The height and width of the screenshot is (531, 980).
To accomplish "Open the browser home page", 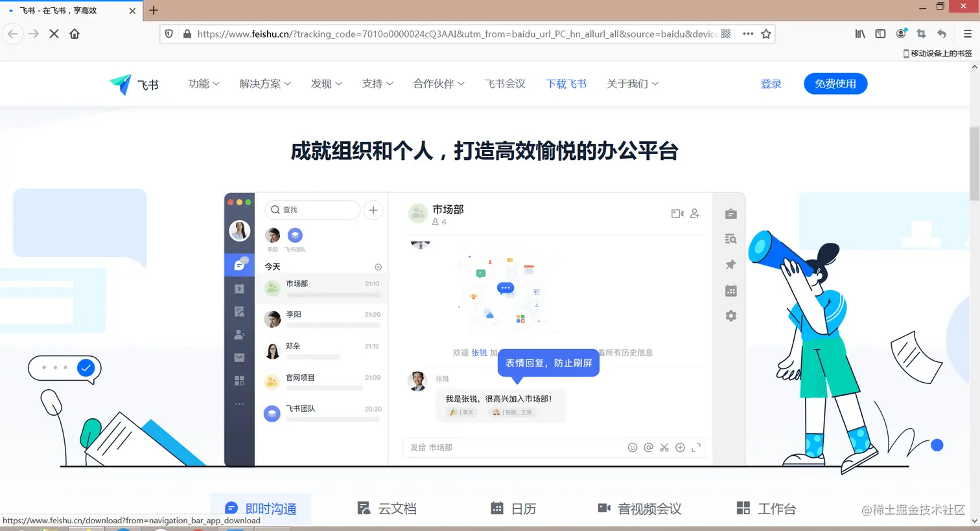I will [75, 34].
